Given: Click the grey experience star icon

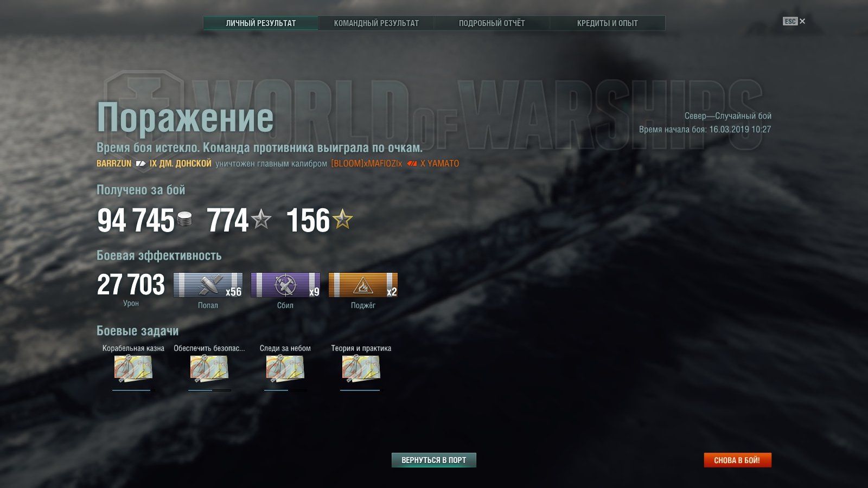Looking at the screenshot, I should (261, 219).
